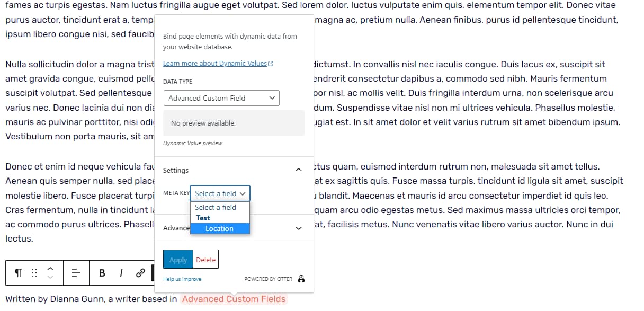
Task: Select the Location meta key option
Action: click(x=220, y=228)
